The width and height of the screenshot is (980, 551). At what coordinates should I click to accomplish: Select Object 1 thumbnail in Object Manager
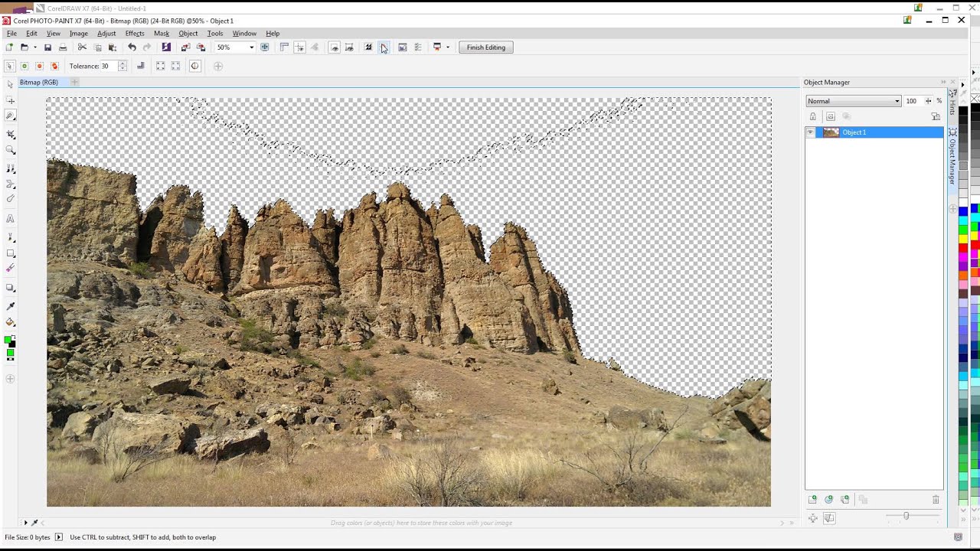pyautogui.click(x=831, y=132)
